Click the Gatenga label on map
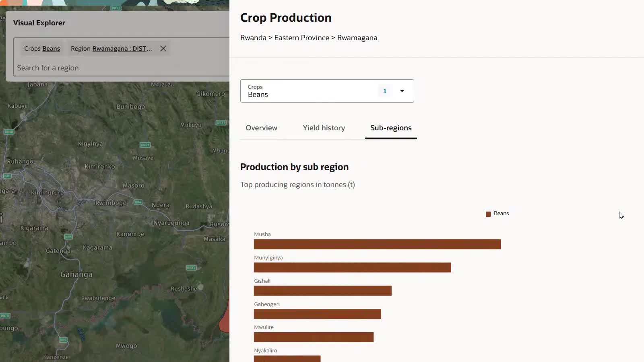Viewport: 644px width, 362px height. 58,251
